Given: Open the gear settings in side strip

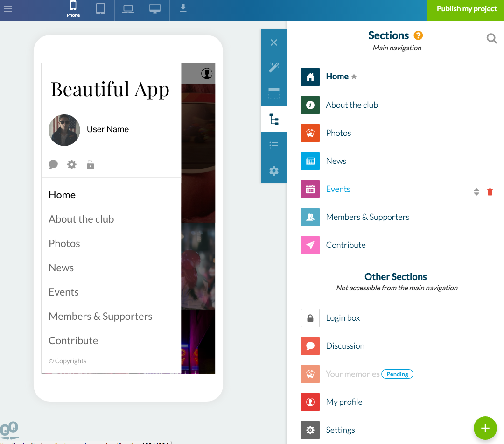Looking at the screenshot, I should point(274,171).
